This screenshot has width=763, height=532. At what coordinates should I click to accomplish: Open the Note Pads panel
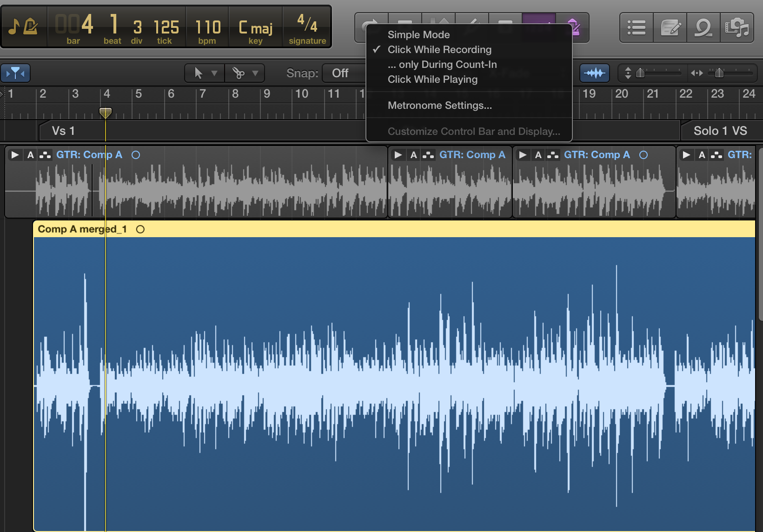(x=670, y=28)
